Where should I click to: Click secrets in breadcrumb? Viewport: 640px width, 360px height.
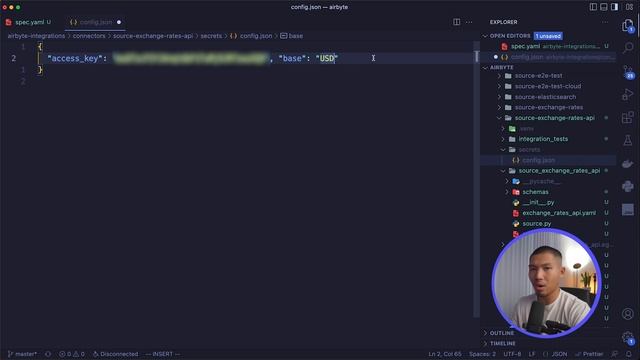(x=211, y=36)
